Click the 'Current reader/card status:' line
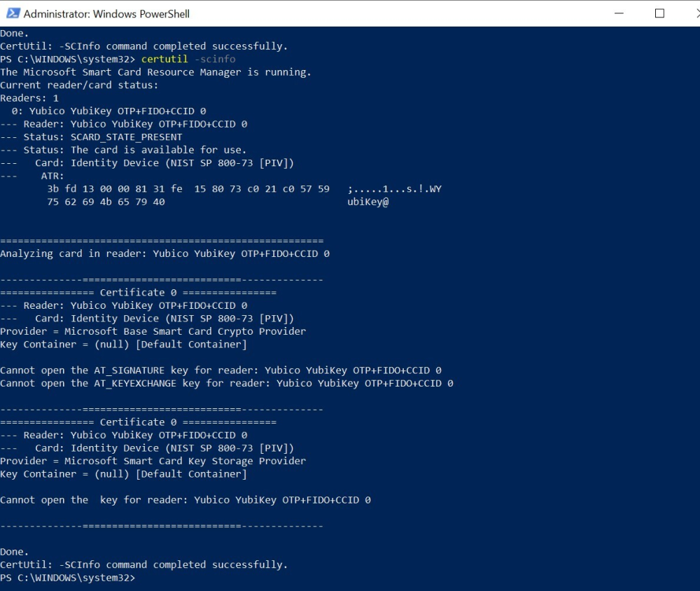The height and width of the screenshot is (591, 700). point(79,85)
